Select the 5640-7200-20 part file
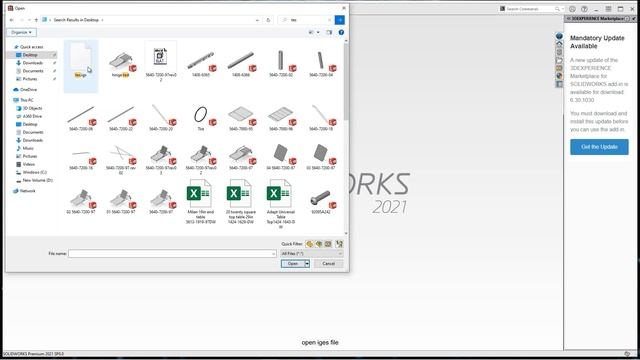The image size is (640, 360). [x=161, y=117]
